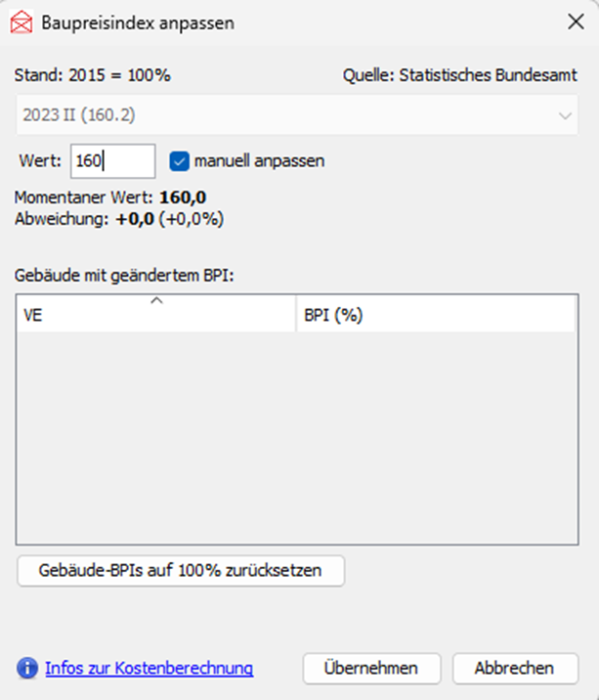The height and width of the screenshot is (700, 599).
Task: Click the Baupreisindex anpassen window title
Action: click(138, 22)
